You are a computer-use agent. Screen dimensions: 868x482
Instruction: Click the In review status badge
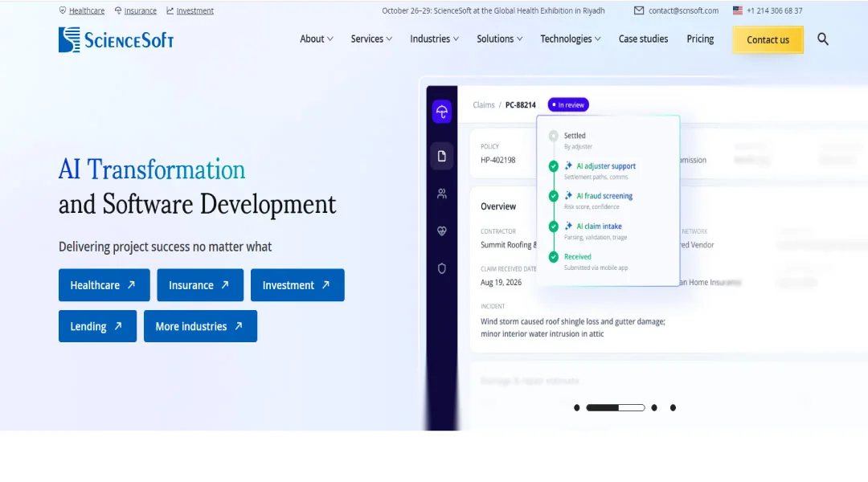click(568, 104)
